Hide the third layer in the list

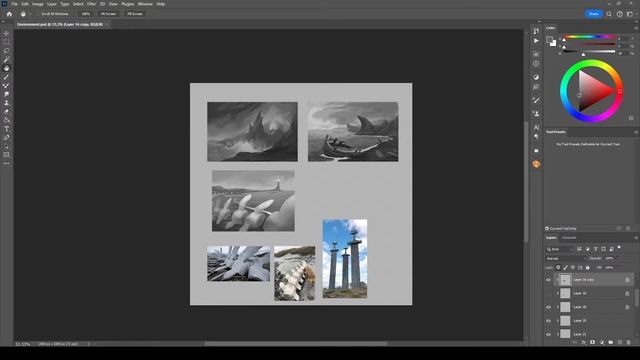tap(549, 307)
